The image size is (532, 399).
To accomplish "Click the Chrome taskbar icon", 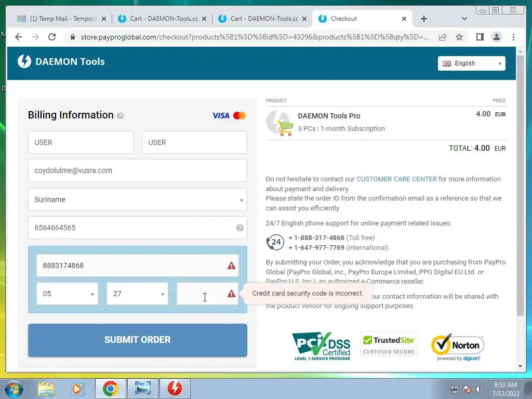I will [x=110, y=389].
